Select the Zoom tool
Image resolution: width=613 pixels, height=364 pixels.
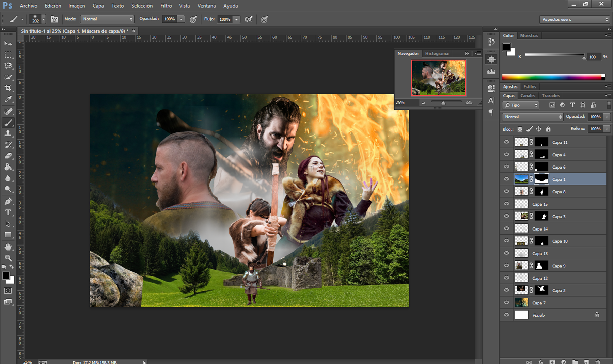coord(8,258)
